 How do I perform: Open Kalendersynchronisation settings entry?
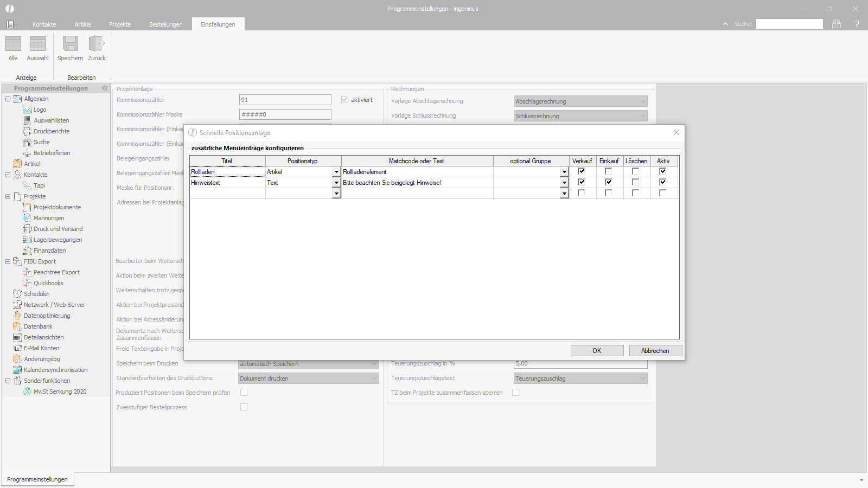pyautogui.click(x=55, y=370)
